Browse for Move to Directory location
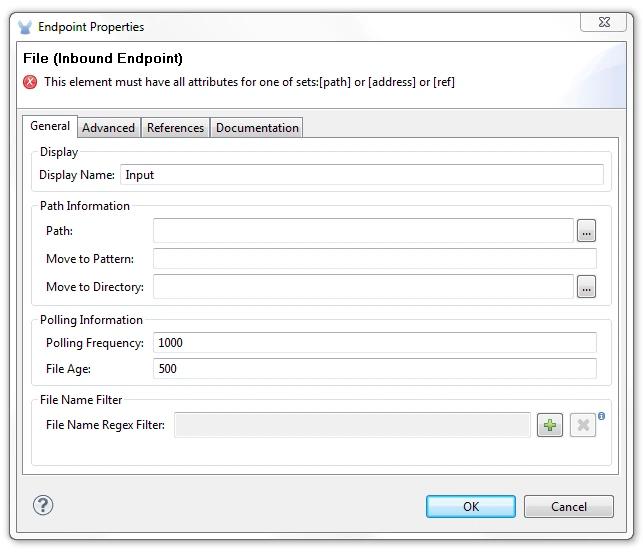The image size is (643, 552). point(586,288)
